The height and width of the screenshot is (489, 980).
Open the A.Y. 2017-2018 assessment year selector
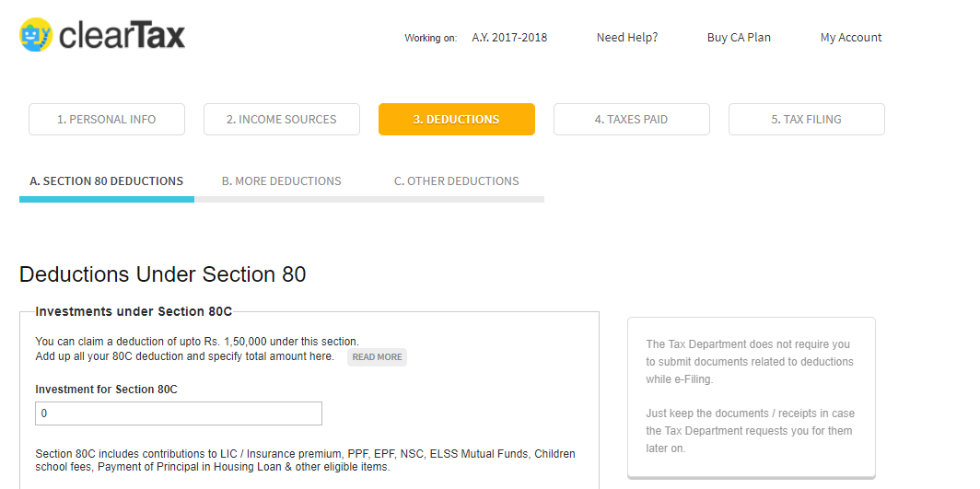(509, 38)
